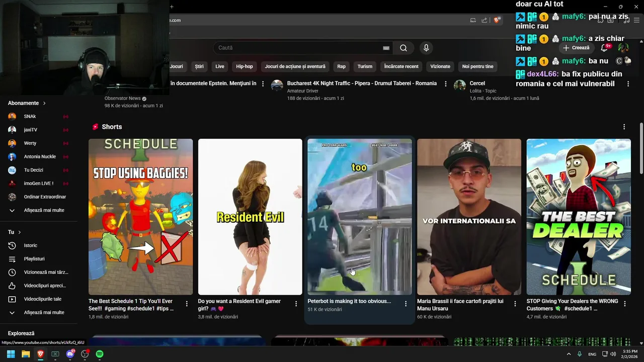This screenshot has height=362, width=644.
Task: Open Maria Brassil ii face cartofi title
Action: point(460,305)
